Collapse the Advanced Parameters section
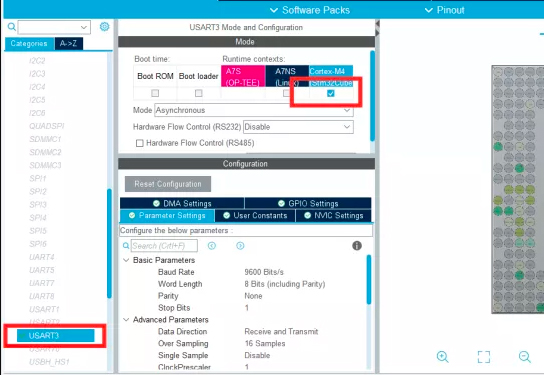This screenshot has width=544, height=375. [x=126, y=319]
